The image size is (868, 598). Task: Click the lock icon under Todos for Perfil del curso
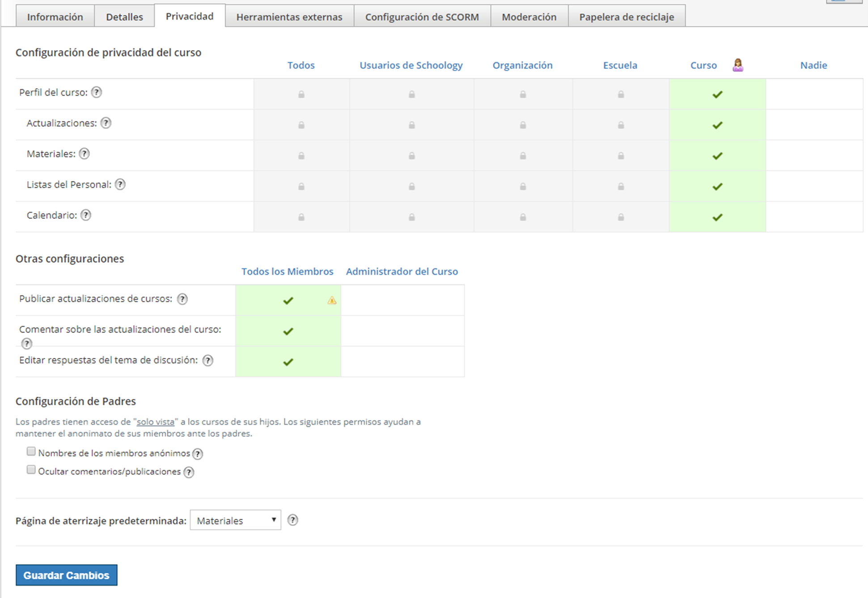[x=301, y=94]
